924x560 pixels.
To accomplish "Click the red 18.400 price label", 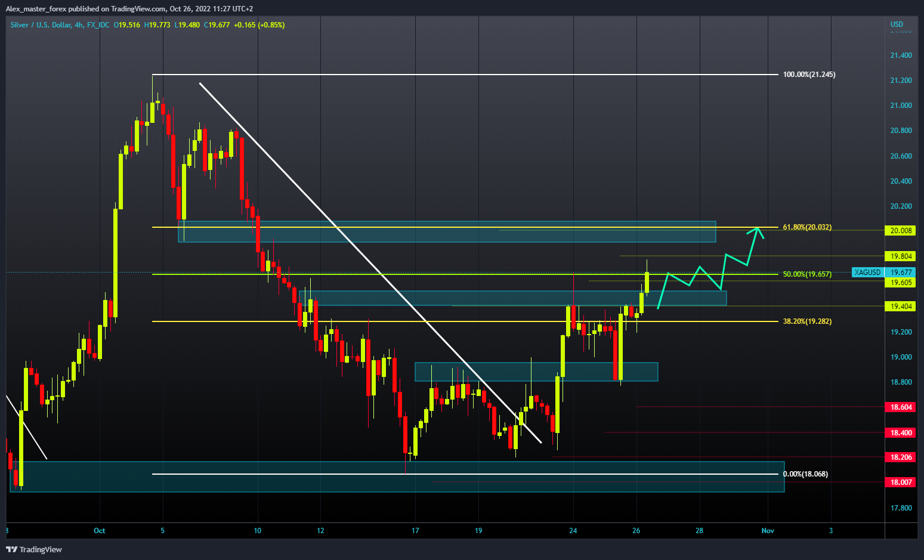I will point(901,433).
